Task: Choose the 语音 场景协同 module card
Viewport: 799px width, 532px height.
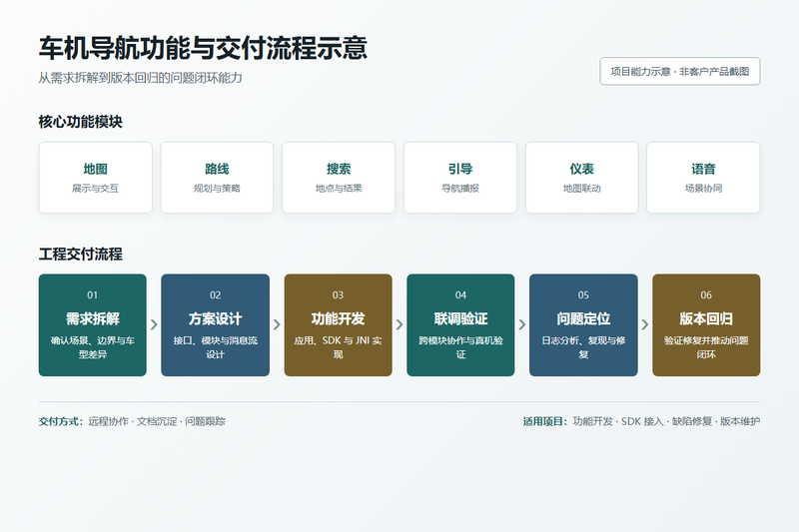Action: click(703, 178)
